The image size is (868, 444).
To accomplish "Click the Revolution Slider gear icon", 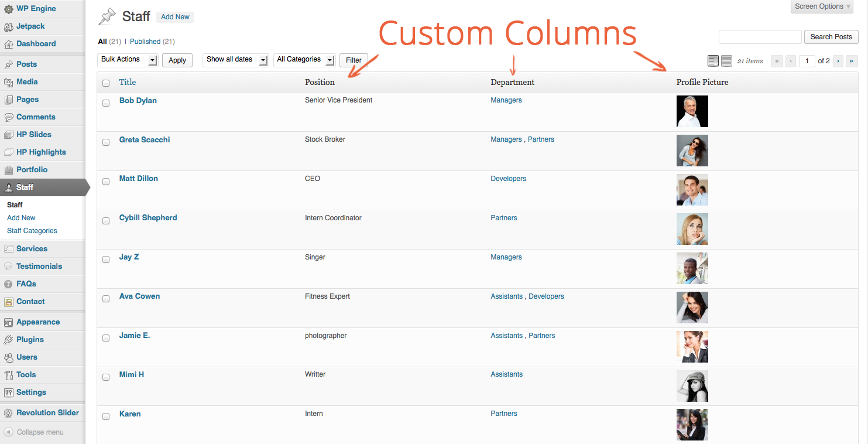I will tap(8, 413).
